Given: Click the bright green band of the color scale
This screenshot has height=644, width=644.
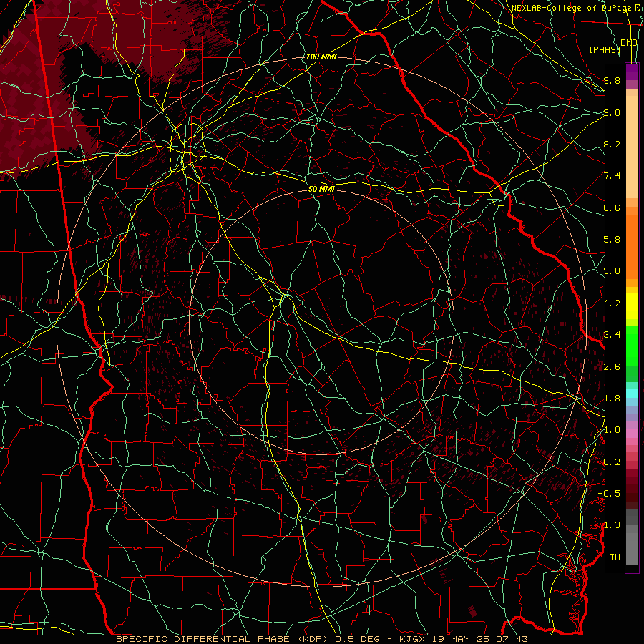Looking at the screenshot, I should (632, 344).
